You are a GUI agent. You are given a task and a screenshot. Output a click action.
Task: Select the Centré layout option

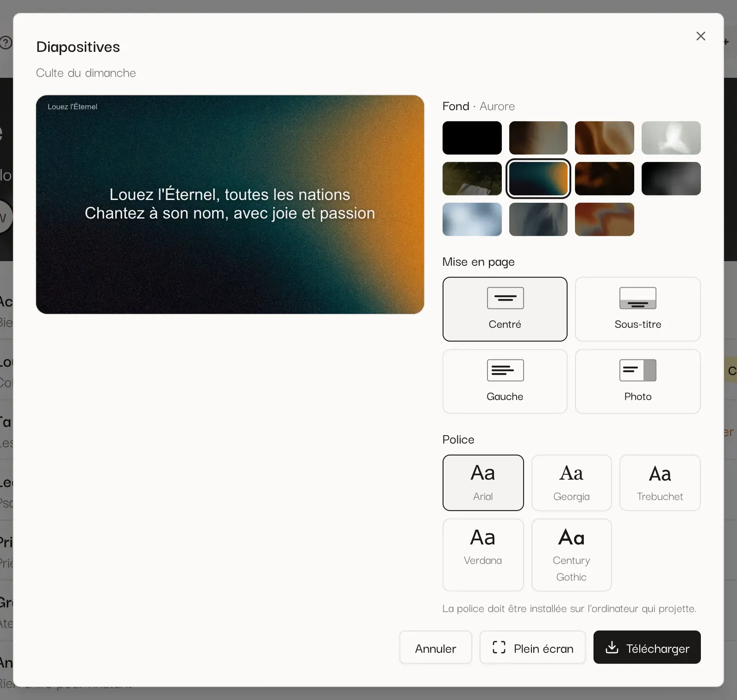point(505,309)
